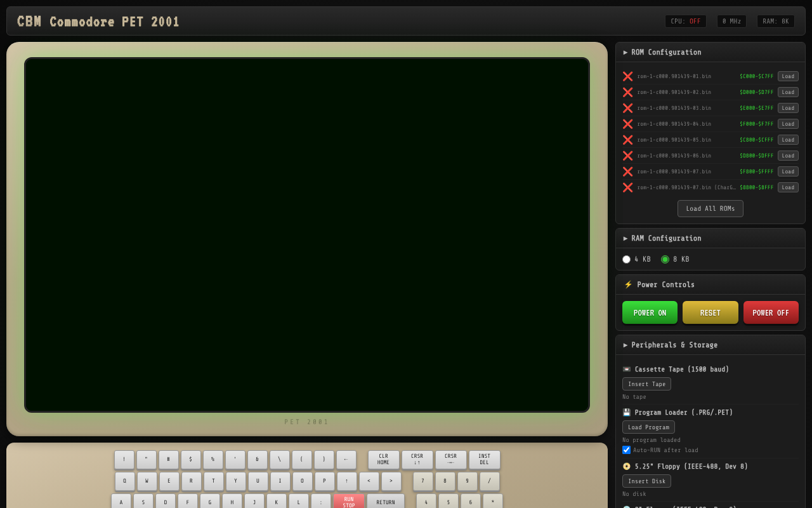The width and height of the screenshot is (812, 508).
Task: Click Load All ROMs
Action: point(710,208)
